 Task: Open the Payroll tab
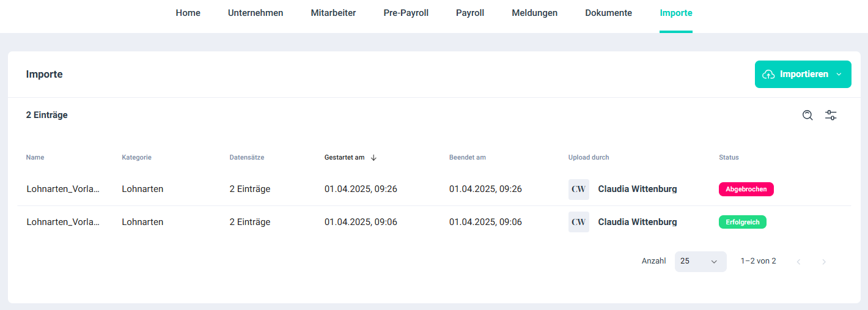click(469, 13)
